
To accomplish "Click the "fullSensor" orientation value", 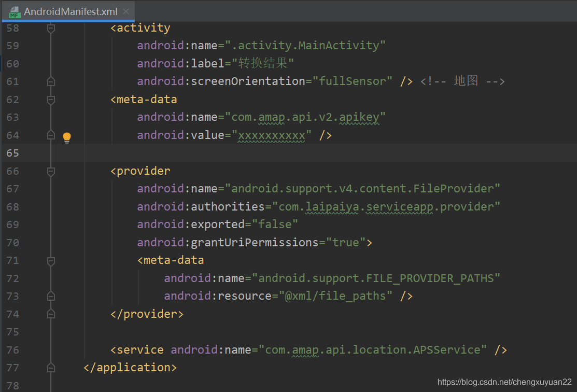I will [352, 81].
